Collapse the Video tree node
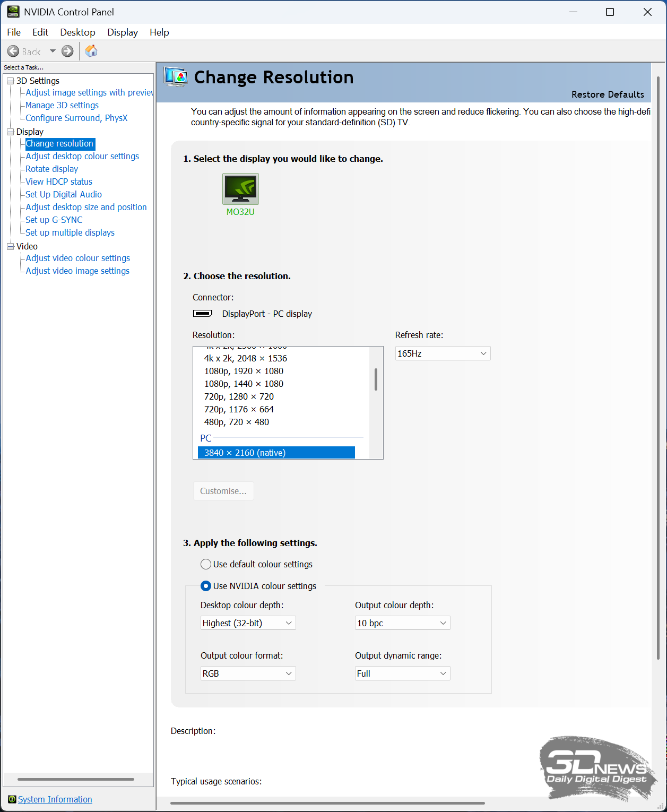Viewport: 667px width, 812px height. tap(10, 246)
